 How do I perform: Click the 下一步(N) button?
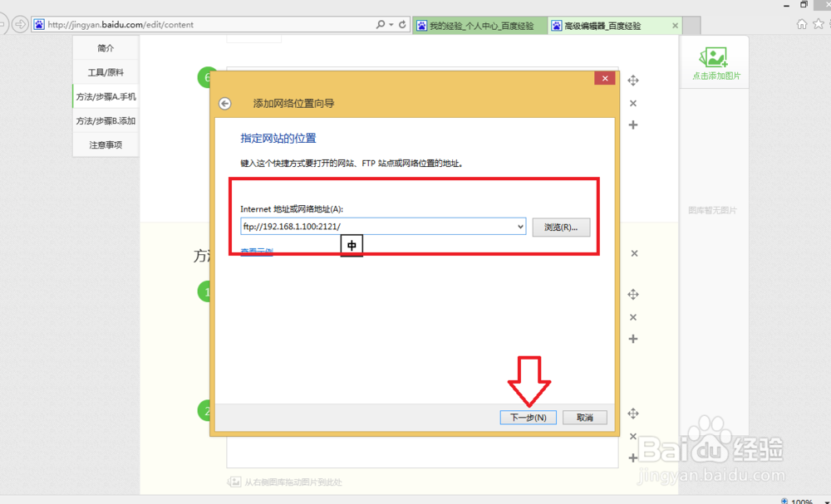(529, 417)
